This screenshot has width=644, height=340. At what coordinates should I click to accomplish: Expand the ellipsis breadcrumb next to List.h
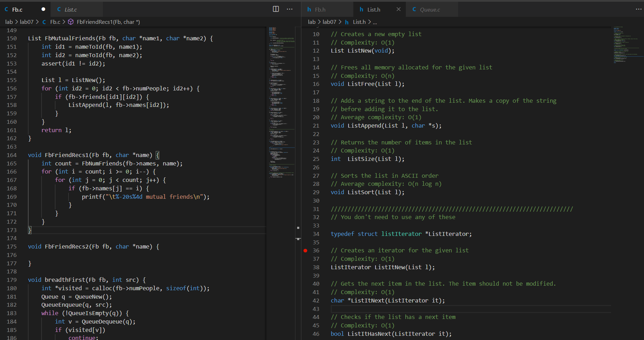click(x=374, y=22)
